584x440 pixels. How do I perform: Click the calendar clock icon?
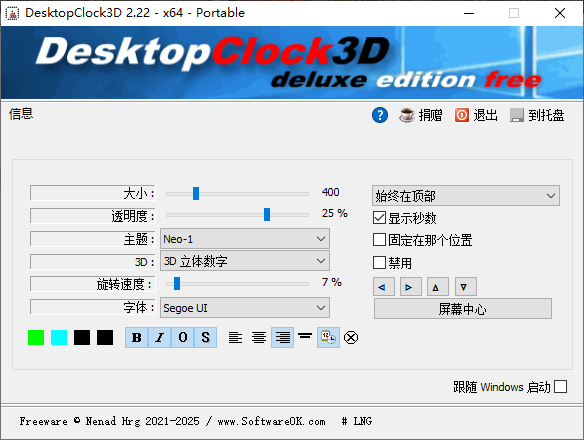click(x=328, y=338)
